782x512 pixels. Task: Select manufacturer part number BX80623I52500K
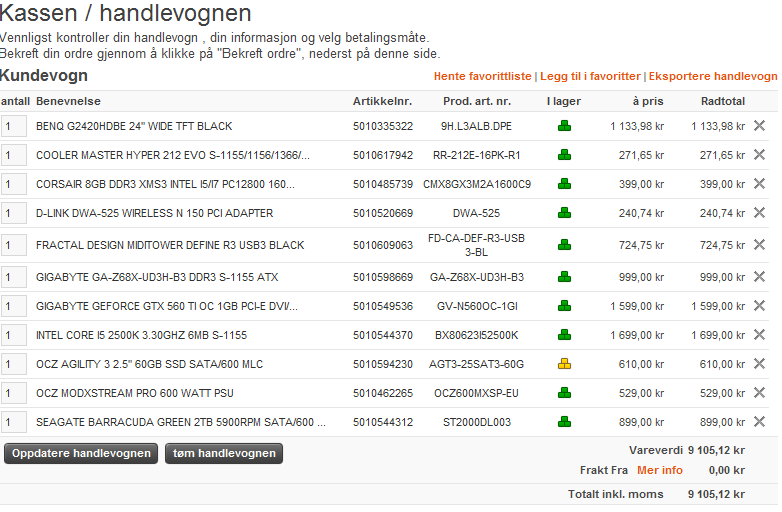coord(476,335)
